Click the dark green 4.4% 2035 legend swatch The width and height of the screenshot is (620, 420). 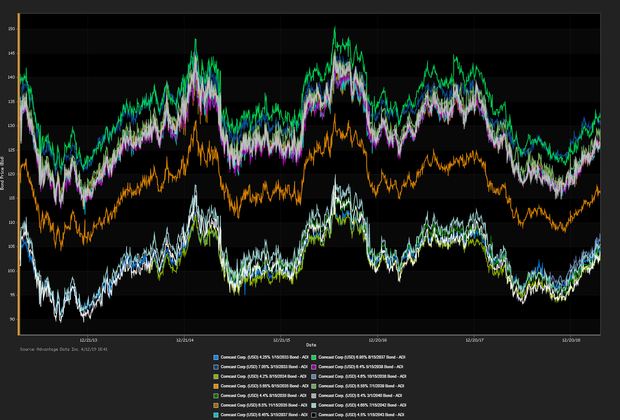pyautogui.click(x=216, y=395)
